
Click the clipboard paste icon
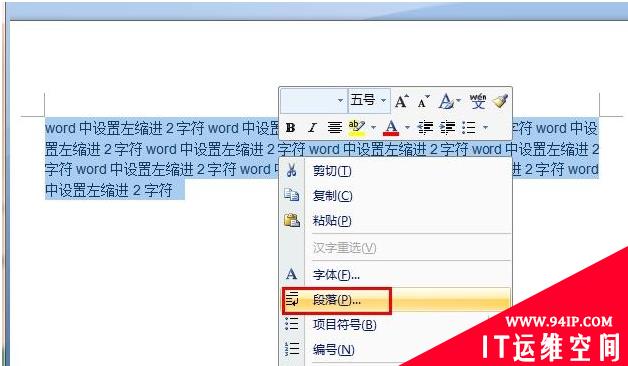point(292,220)
